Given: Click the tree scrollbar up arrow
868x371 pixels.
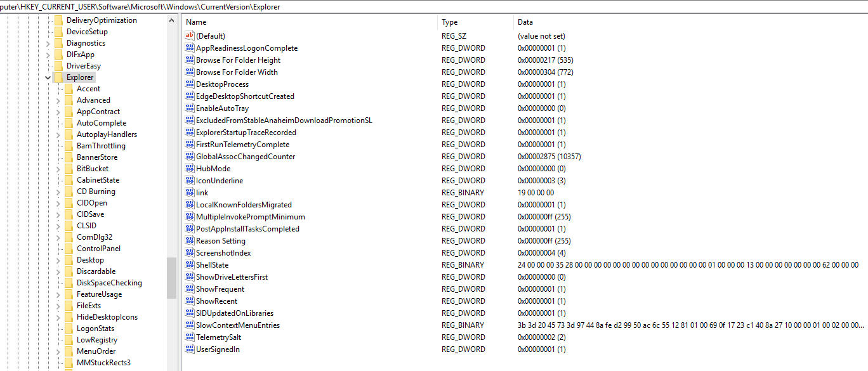Looking at the screenshot, I should [x=172, y=20].
